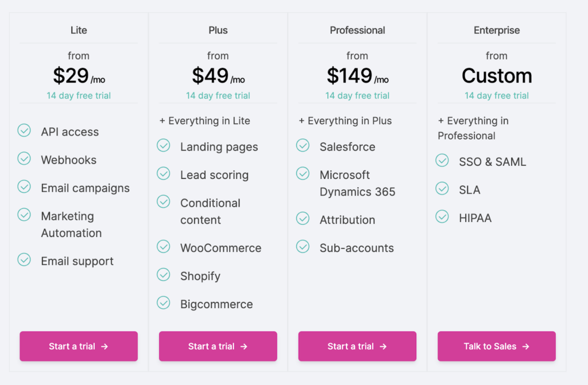Click the Plus plan 14 day free trial text
The width and height of the screenshot is (588, 385).
(x=218, y=96)
